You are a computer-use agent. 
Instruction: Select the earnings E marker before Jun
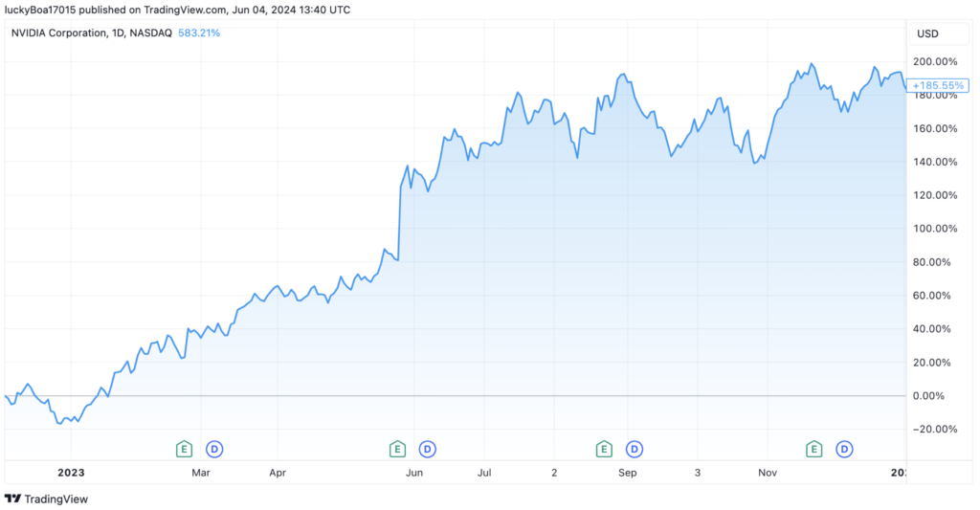397,448
